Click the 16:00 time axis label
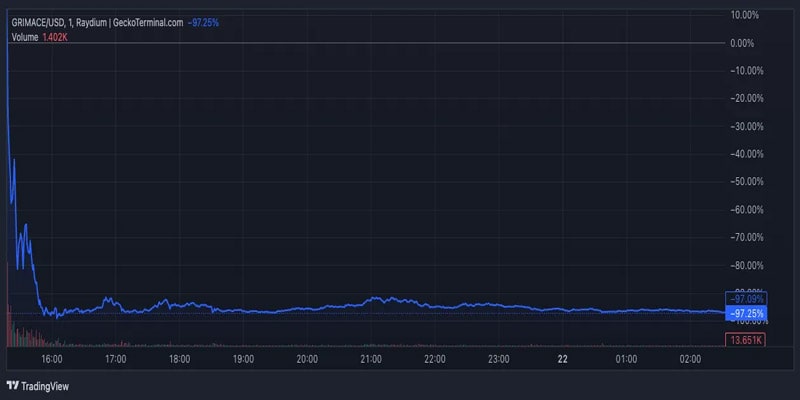Image resolution: width=800 pixels, height=400 pixels. [52, 359]
